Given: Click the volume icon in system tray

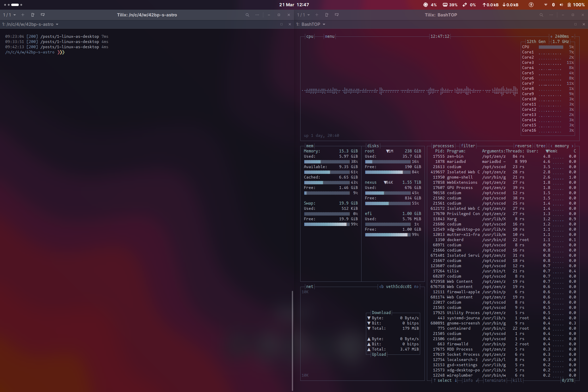Looking at the screenshot, I should tap(561, 5).
